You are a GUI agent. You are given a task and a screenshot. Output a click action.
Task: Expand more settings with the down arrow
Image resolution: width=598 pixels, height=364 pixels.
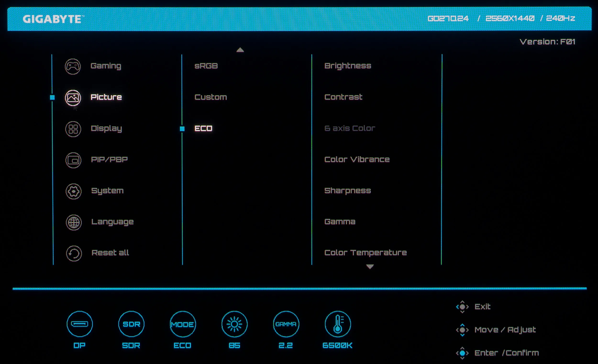pos(370,266)
